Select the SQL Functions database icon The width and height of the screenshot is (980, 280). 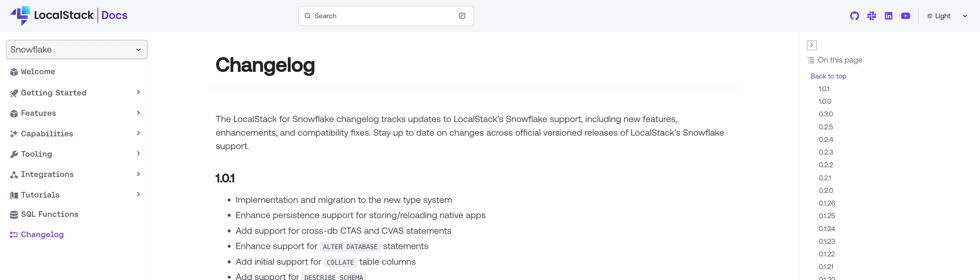coord(14,214)
